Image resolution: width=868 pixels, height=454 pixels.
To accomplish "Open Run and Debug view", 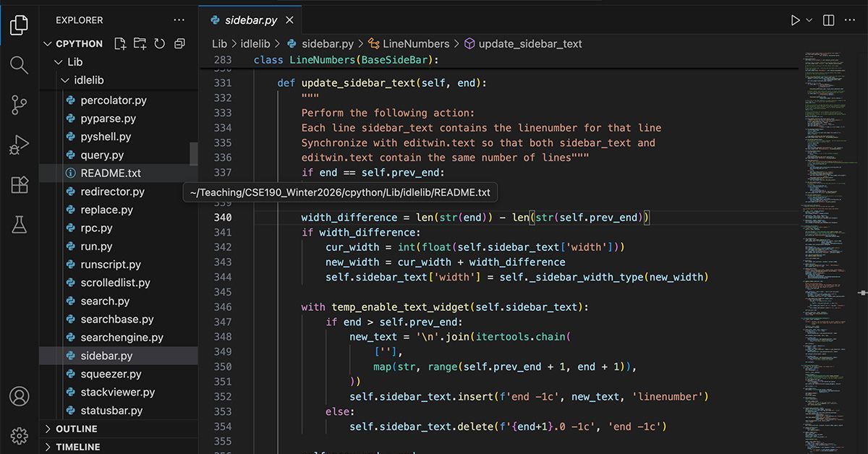I will (20, 145).
